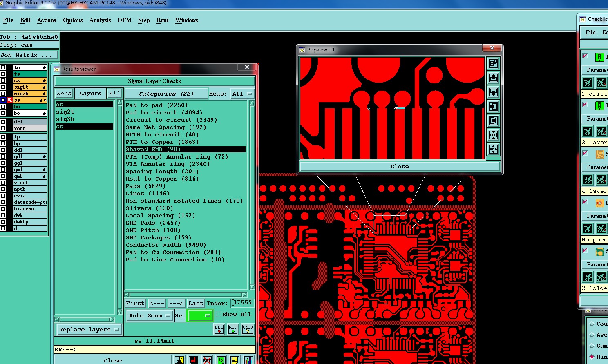The width and height of the screenshot is (608, 364).
Task: Click the Index input field
Action: [242, 303]
